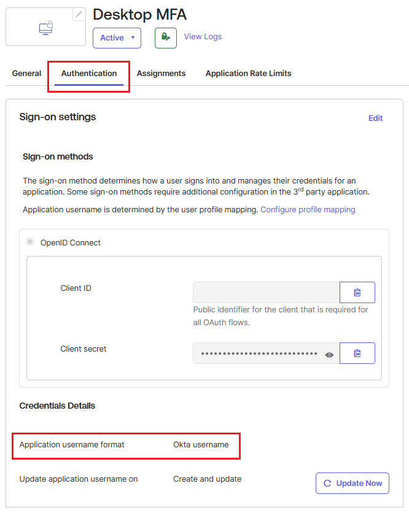This screenshot has width=409, height=532.
Task: Switch to the Assignments tab
Action: [x=161, y=73]
